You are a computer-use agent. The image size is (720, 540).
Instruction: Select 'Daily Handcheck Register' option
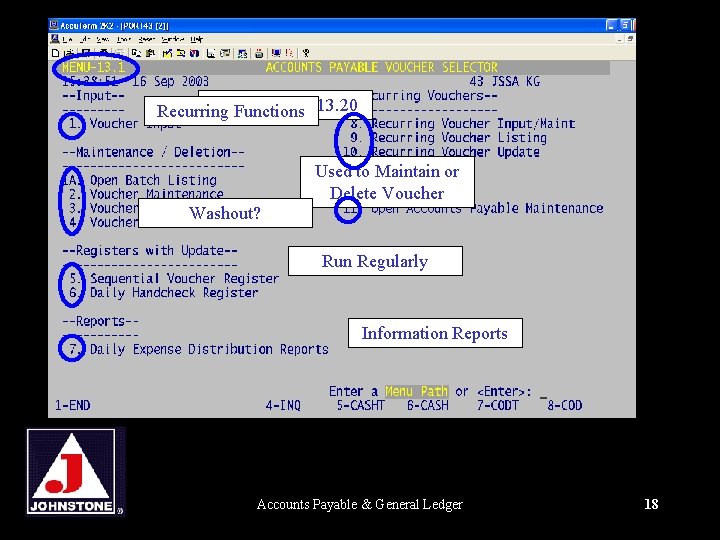[x=174, y=293]
